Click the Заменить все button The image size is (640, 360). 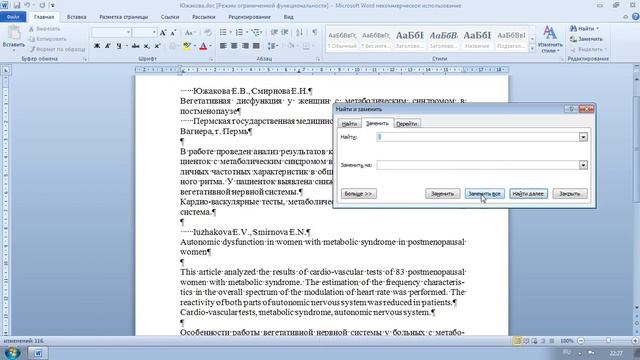point(484,193)
